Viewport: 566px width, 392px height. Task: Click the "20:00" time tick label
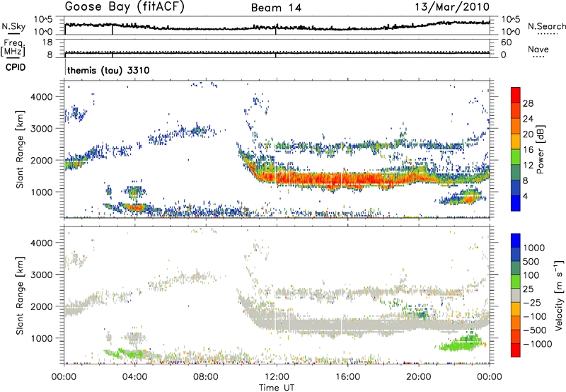[x=418, y=377]
